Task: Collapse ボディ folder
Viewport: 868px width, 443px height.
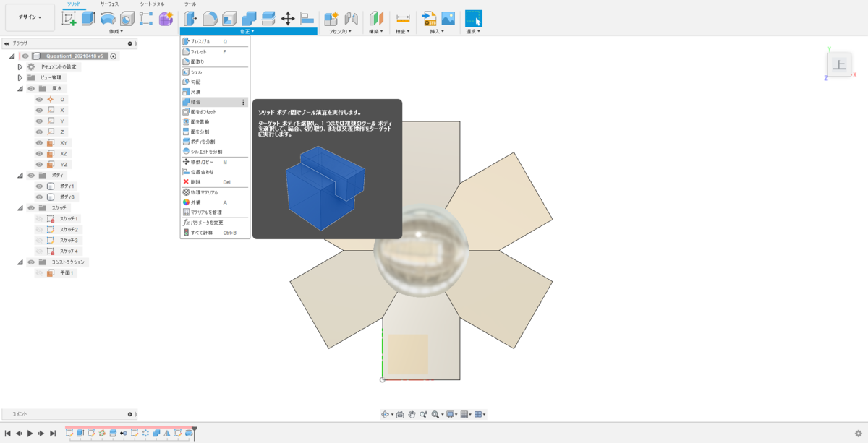Action: pos(20,175)
